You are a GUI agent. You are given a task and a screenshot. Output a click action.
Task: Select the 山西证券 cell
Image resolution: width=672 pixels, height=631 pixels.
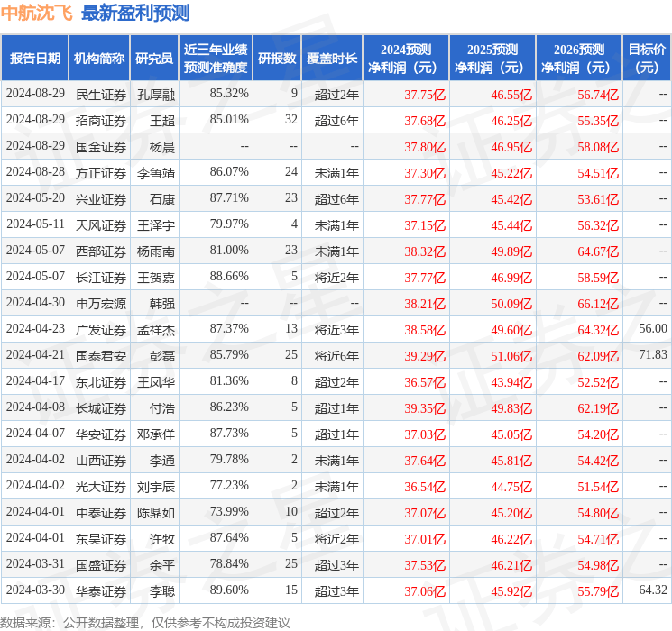[101, 461]
